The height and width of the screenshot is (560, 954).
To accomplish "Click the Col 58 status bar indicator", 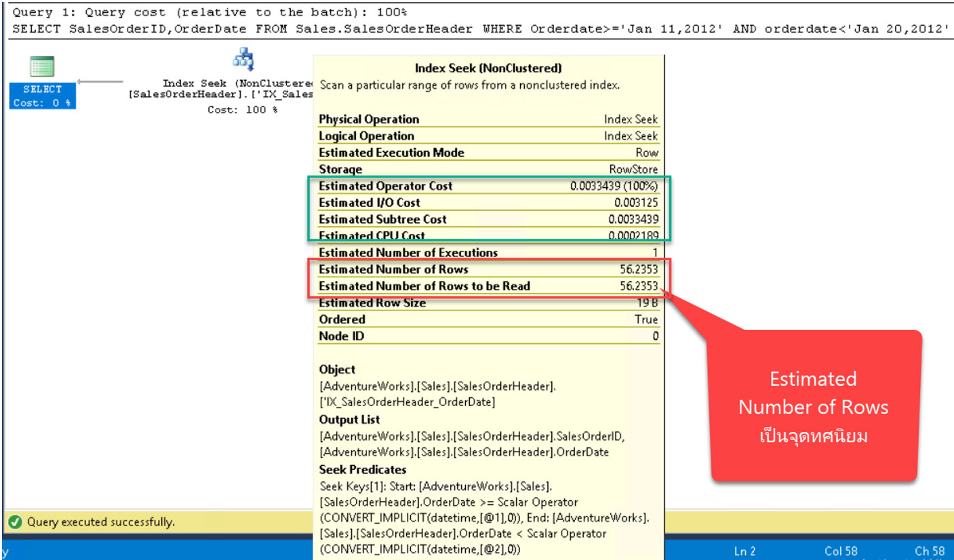I will click(841, 551).
